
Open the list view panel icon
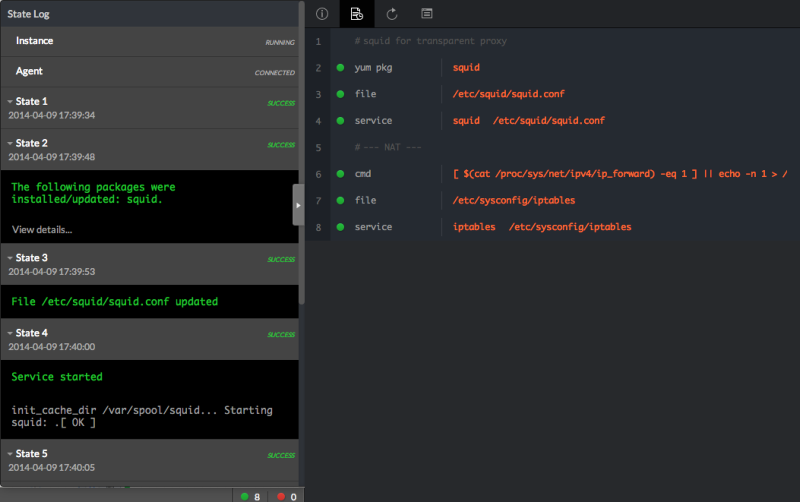[x=427, y=13]
